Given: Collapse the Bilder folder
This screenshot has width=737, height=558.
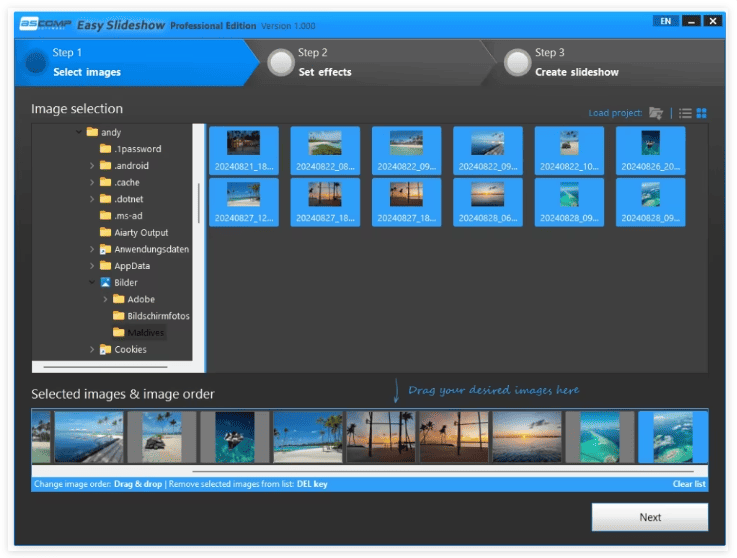Looking at the screenshot, I should pos(92,283).
